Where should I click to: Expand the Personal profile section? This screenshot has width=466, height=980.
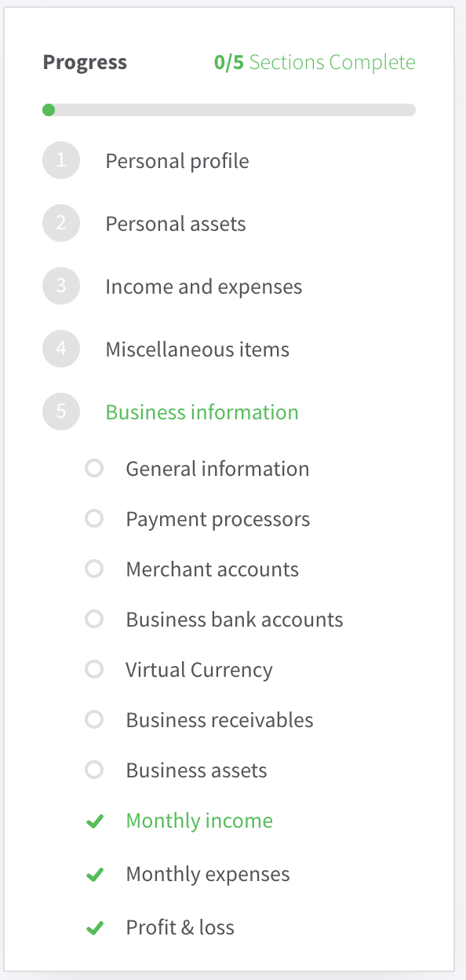(177, 161)
